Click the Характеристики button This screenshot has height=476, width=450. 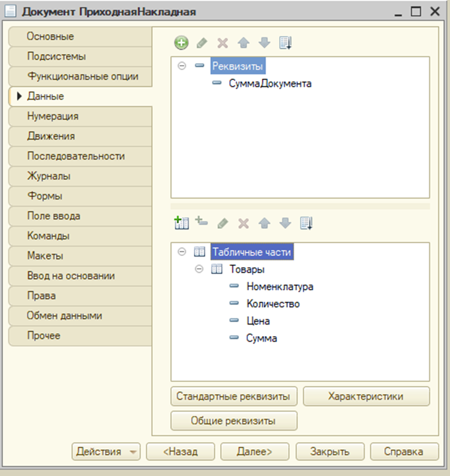click(366, 396)
